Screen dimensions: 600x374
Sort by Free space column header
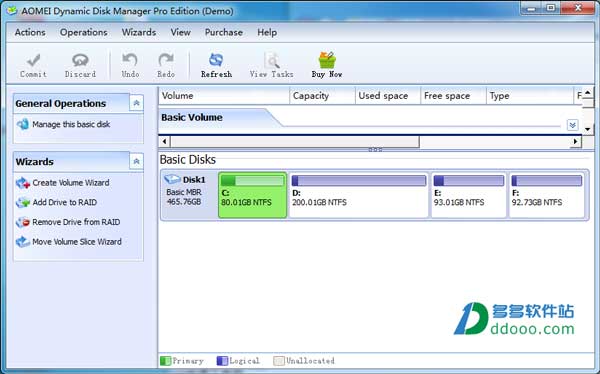click(453, 96)
